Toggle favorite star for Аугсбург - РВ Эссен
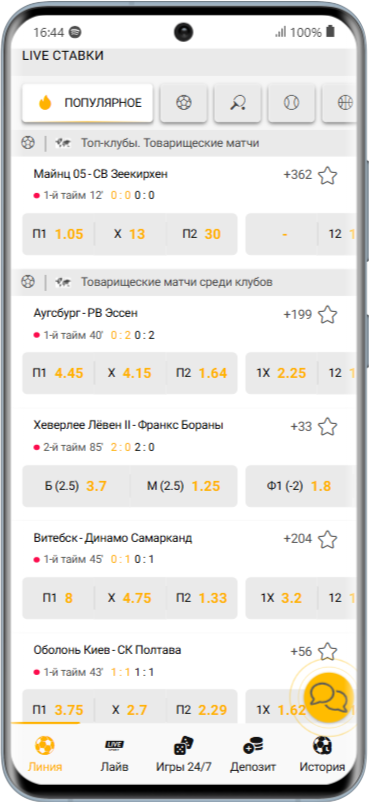369x802 pixels. 328,315
